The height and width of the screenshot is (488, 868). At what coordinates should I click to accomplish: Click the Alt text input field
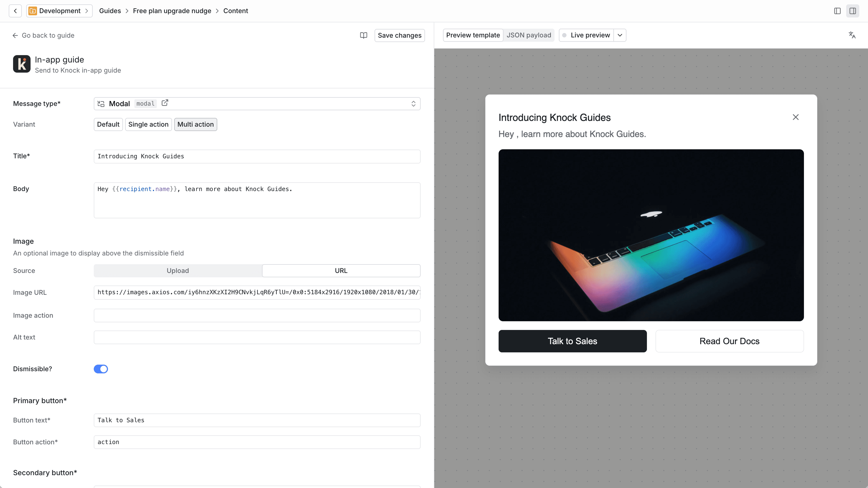[x=257, y=337]
